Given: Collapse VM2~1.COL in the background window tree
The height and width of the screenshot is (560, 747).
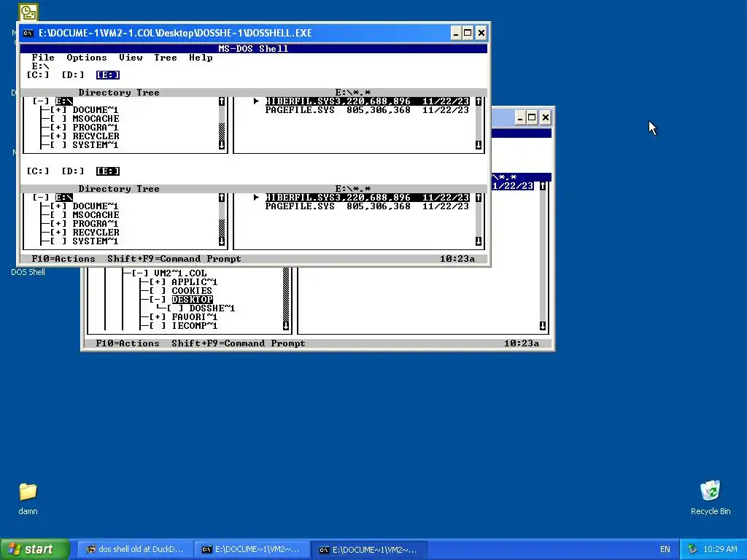Looking at the screenshot, I should [x=140, y=273].
